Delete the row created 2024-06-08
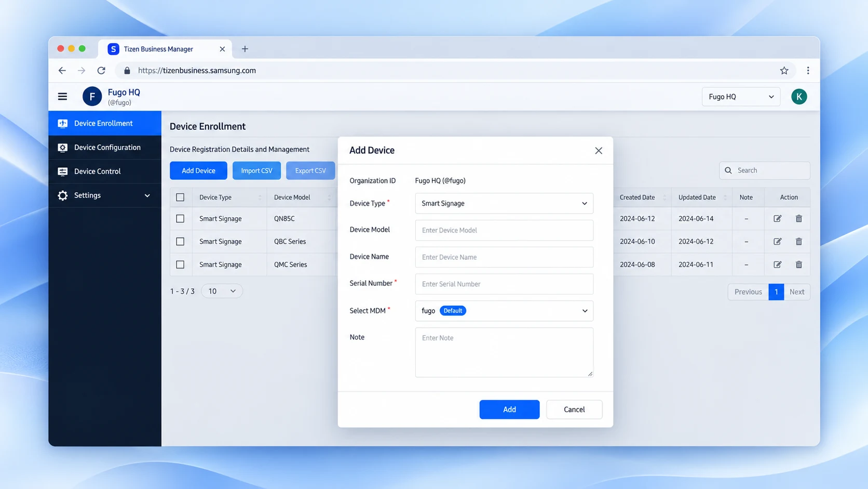This screenshot has height=489, width=868. 799,265
